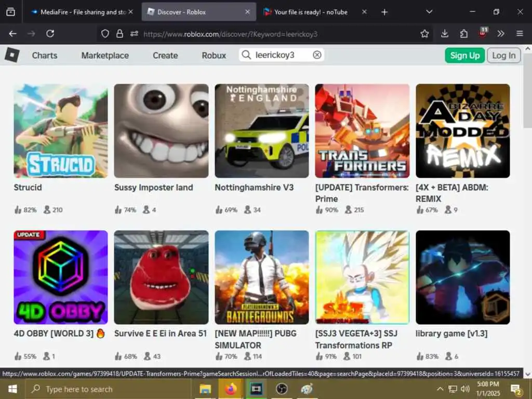The width and height of the screenshot is (532, 399).
Task: Open a new tab with the plus icon
Action: coord(384,12)
